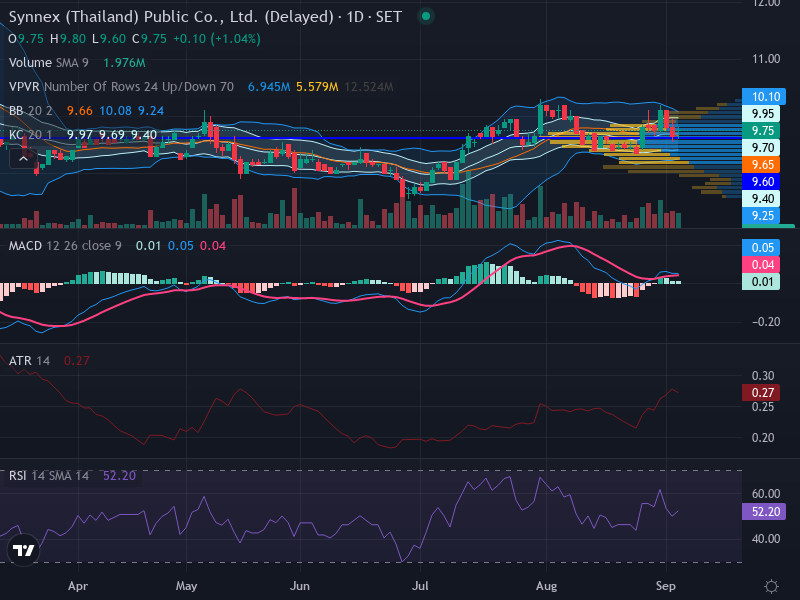Click the volume value 1.976M

click(124, 63)
